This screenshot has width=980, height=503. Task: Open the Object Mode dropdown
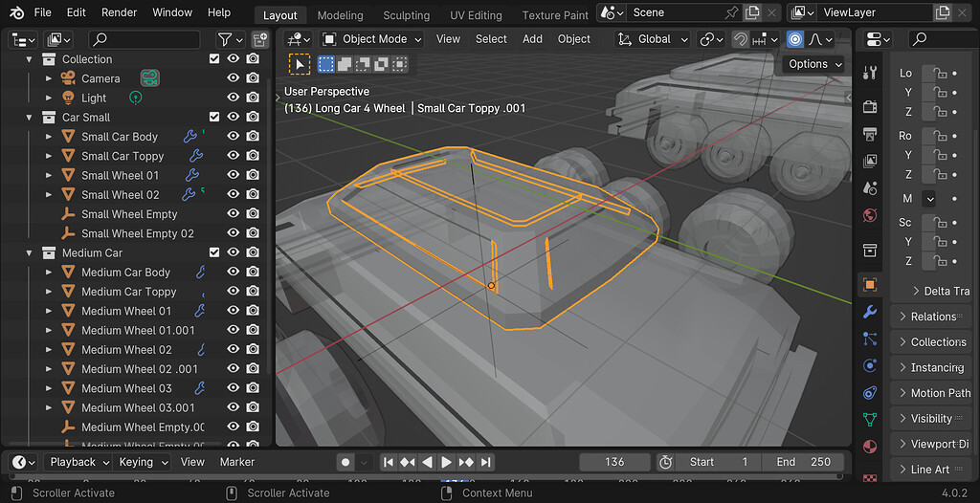point(371,39)
